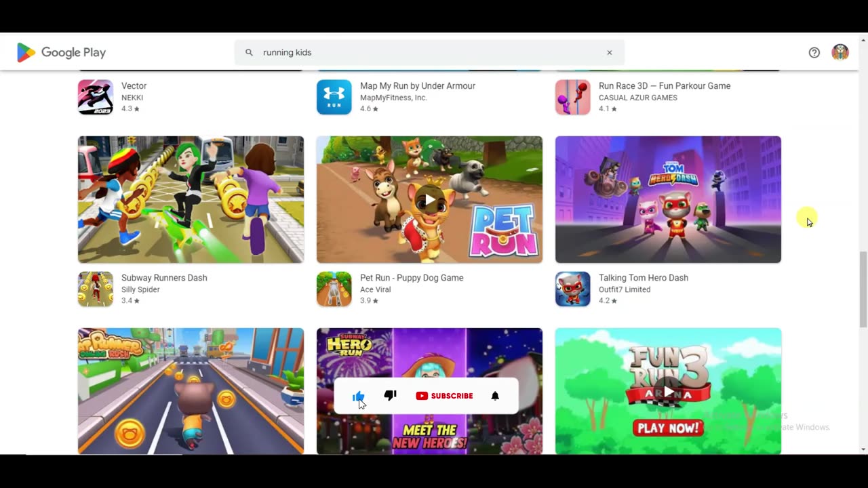
Task: Open the account profile avatar
Action: tap(840, 52)
